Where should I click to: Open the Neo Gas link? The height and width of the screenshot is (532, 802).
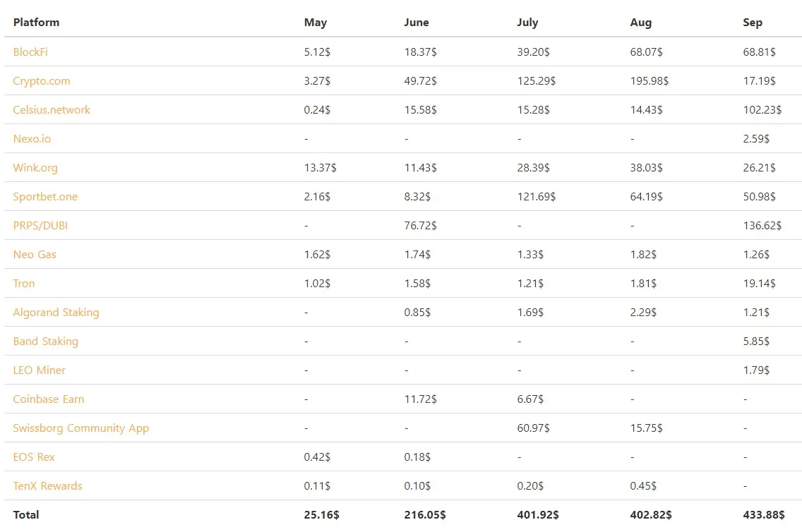tap(35, 255)
